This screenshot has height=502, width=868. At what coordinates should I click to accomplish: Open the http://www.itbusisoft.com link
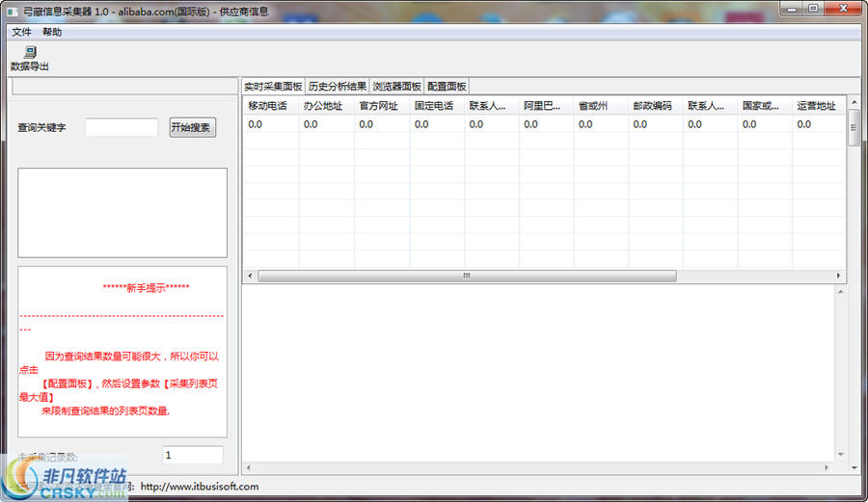200,487
